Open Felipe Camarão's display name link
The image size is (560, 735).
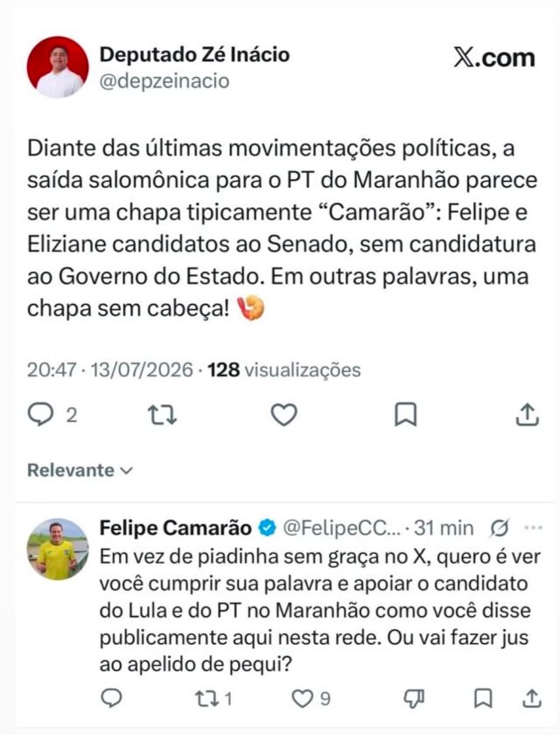(176, 528)
